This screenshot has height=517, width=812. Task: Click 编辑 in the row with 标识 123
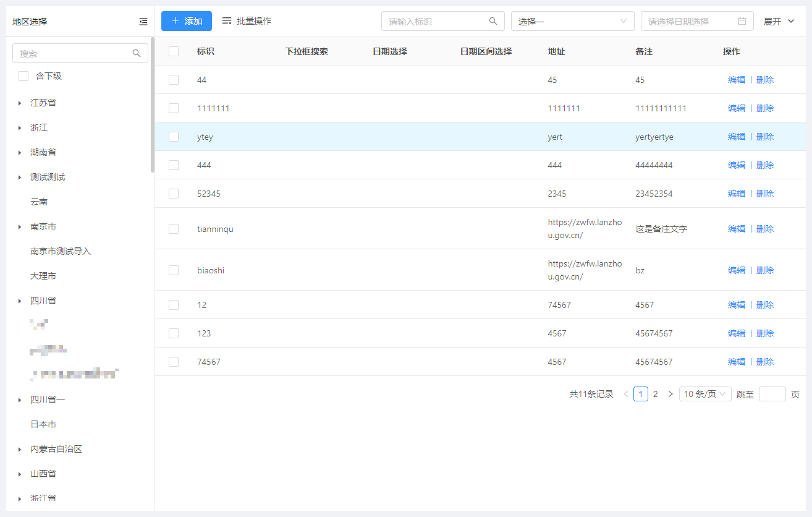(x=737, y=333)
